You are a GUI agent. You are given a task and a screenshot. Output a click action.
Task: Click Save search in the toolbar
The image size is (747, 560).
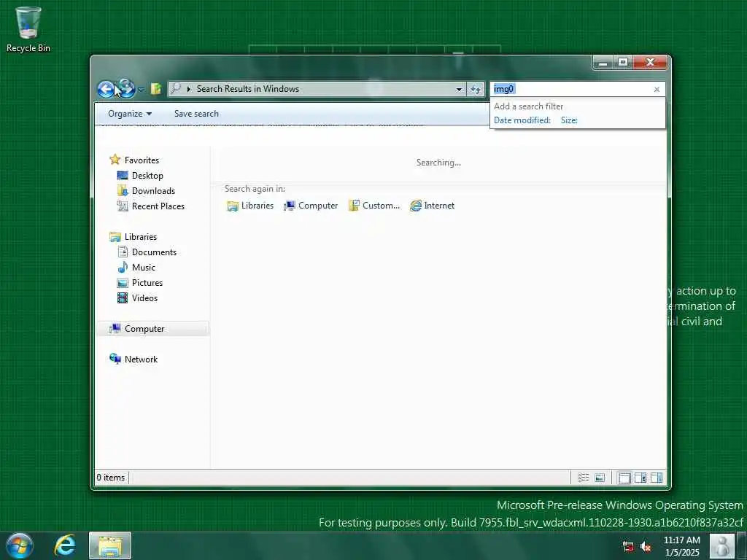click(x=196, y=114)
